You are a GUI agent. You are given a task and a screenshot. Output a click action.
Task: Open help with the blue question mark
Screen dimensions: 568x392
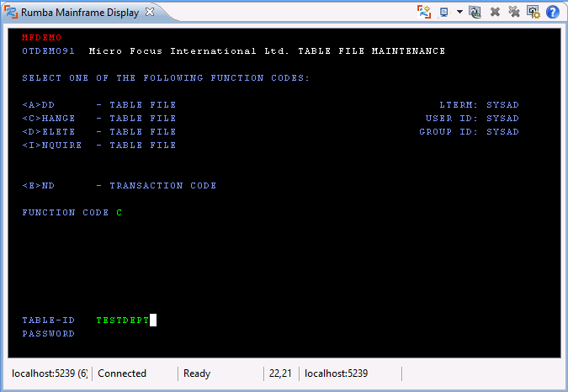point(553,12)
